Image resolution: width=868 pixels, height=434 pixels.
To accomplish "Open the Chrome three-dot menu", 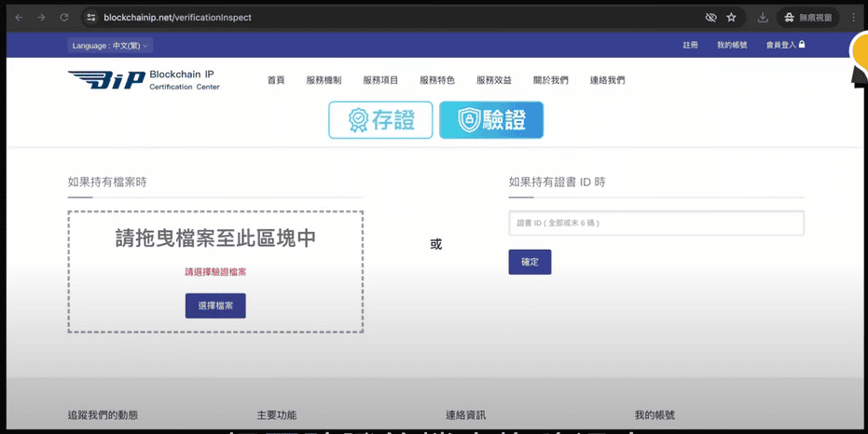I will click(x=853, y=18).
